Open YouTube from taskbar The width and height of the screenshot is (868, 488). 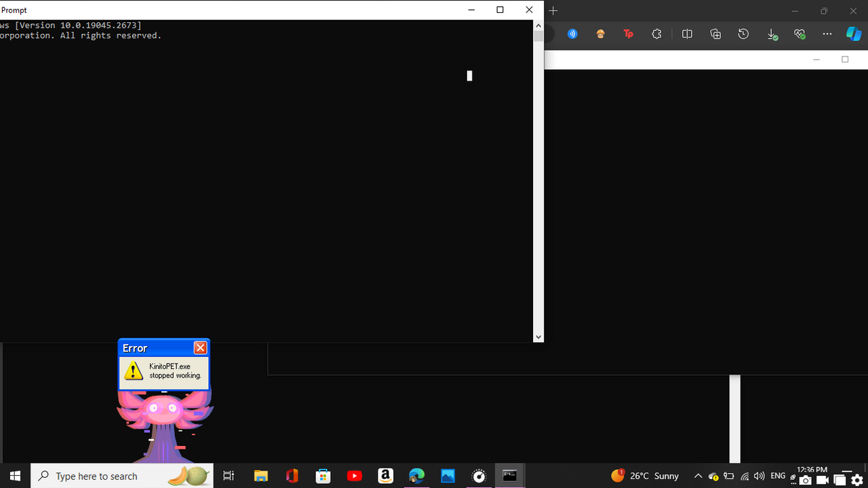354,476
